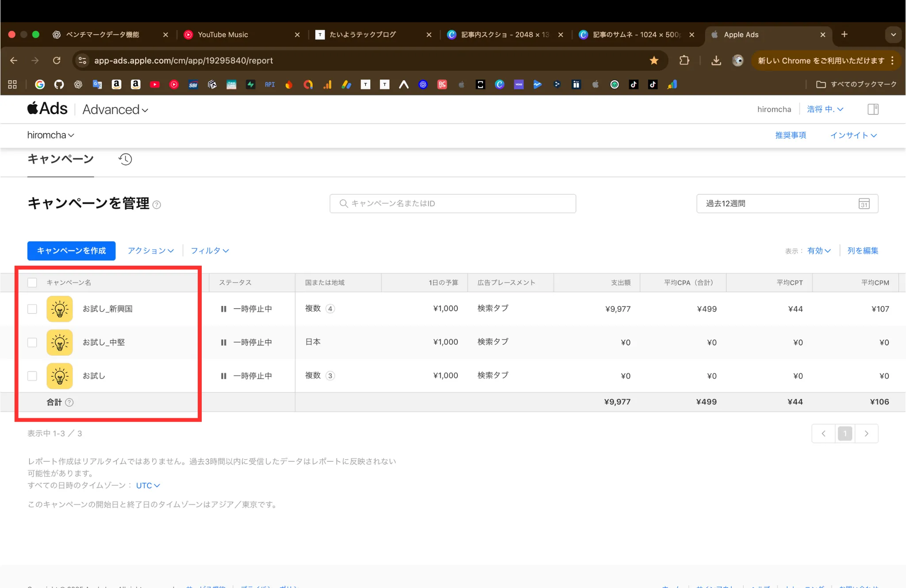
Task: Click the pause icon on お試し_中堅 row
Action: (224, 342)
